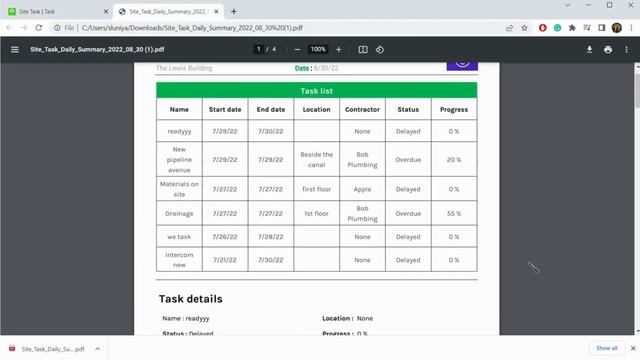
Task: Switch to the Site Task | Task tab
Action: [56, 11]
